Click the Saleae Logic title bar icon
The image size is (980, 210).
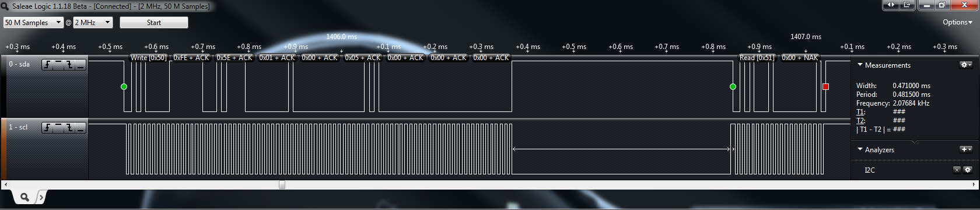(5, 6)
